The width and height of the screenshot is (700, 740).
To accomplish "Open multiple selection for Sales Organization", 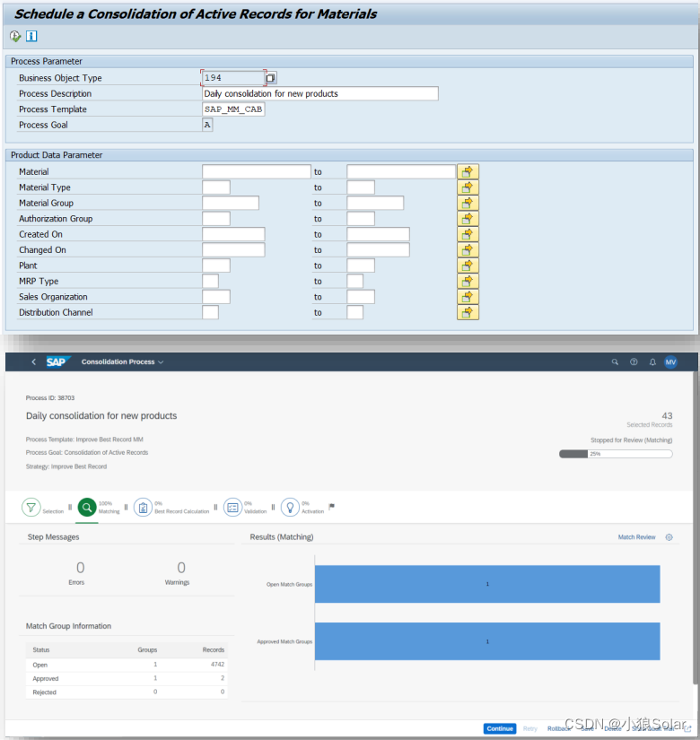I will 468,296.
